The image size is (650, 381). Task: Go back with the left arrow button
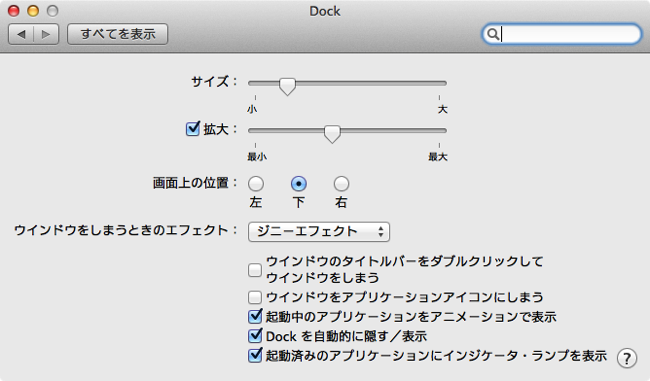coord(21,34)
